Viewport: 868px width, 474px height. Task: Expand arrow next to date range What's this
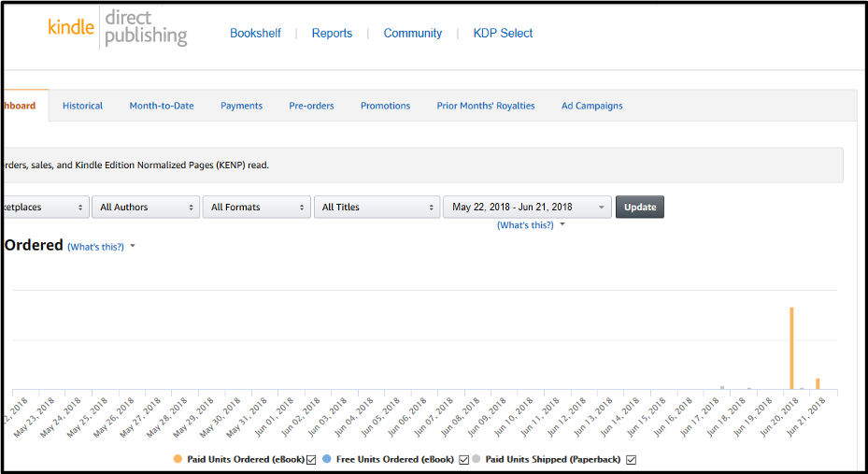(562, 224)
